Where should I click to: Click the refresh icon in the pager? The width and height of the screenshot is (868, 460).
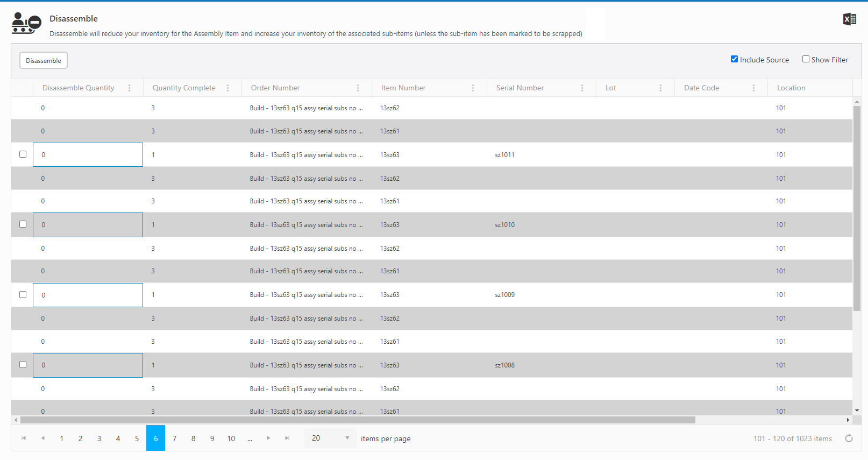click(x=849, y=438)
